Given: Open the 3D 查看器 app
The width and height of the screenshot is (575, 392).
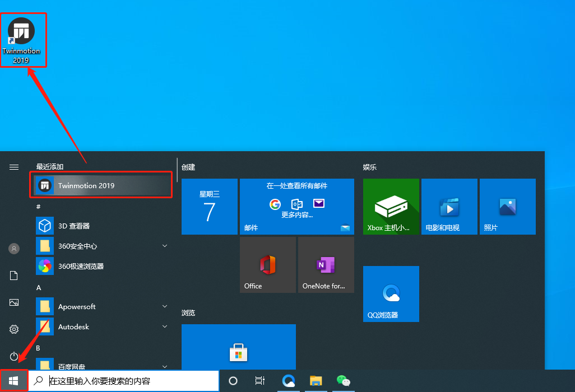Looking at the screenshot, I should (101, 226).
